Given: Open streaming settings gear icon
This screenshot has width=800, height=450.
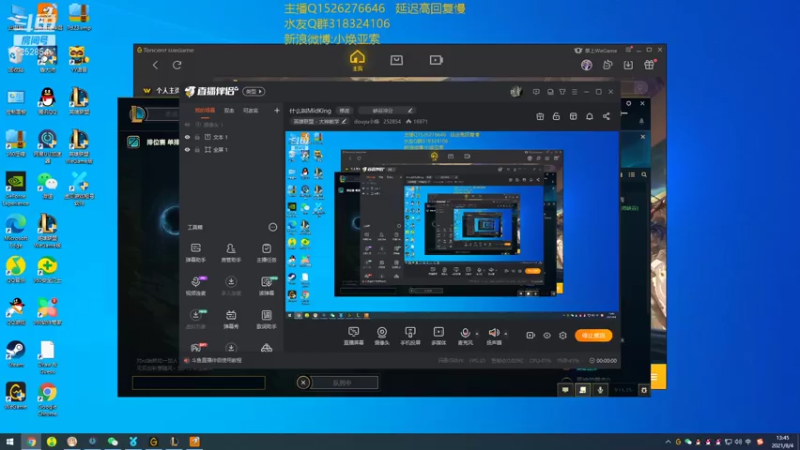Looking at the screenshot, I should click(x=563, y=336).
